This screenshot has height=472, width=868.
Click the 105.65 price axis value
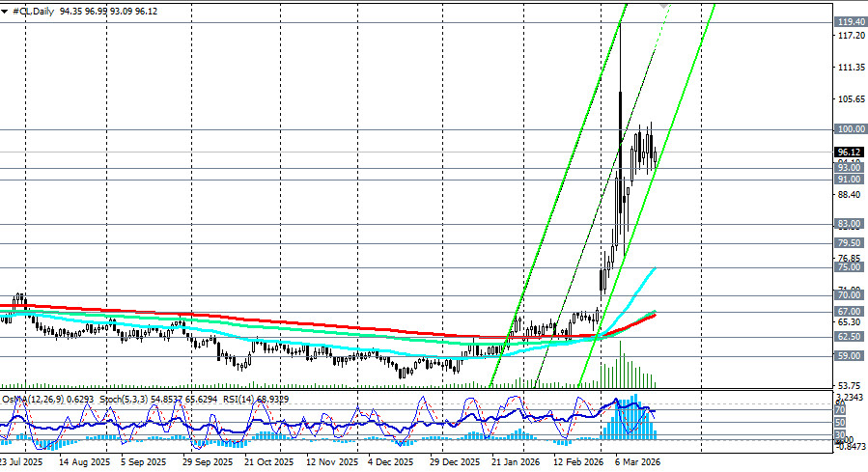[x=852, y=99]
